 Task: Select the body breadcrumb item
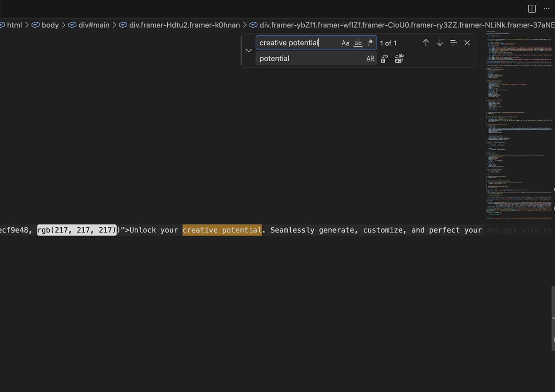pos(50,25)
